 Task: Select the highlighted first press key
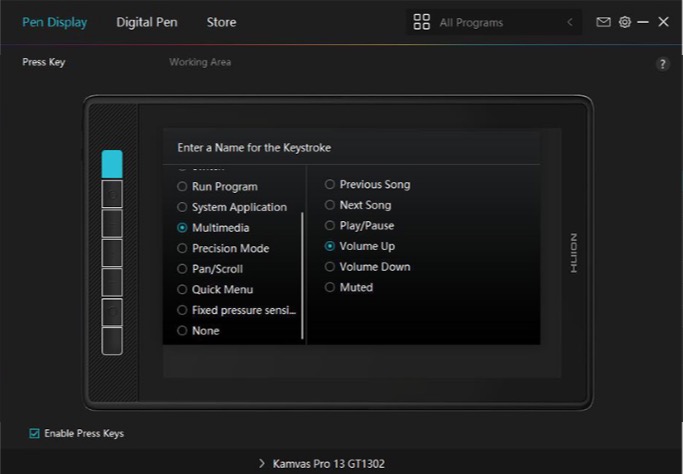click(112, 164)
